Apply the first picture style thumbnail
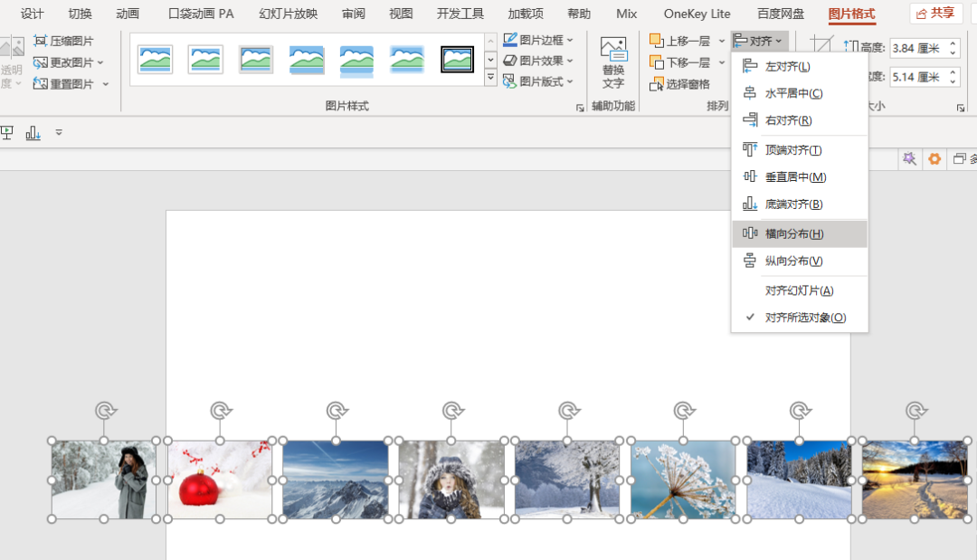The width and height of the screenshot is (977, 560). click(x=156, y=60)
